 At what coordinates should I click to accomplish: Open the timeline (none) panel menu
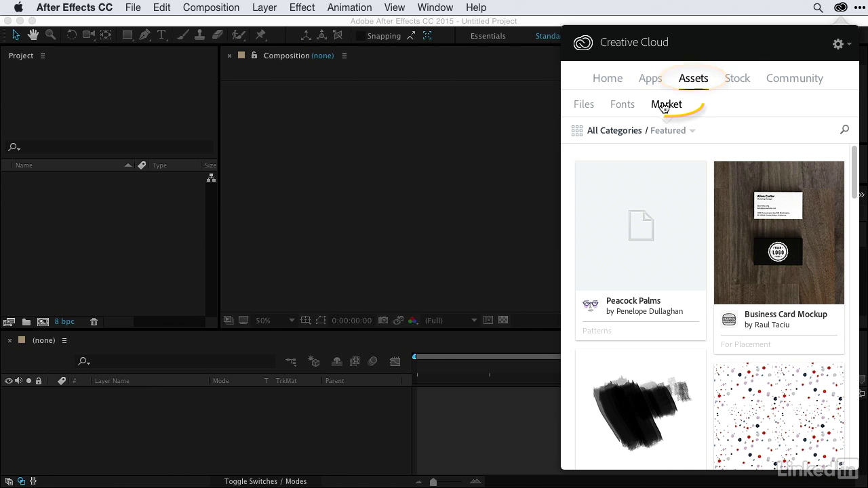[64, 340]
